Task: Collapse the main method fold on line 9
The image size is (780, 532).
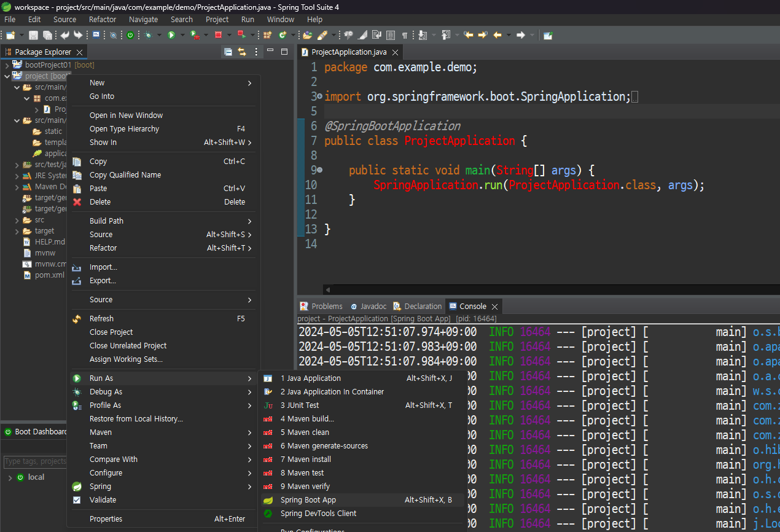Action: tap(319, 170)
